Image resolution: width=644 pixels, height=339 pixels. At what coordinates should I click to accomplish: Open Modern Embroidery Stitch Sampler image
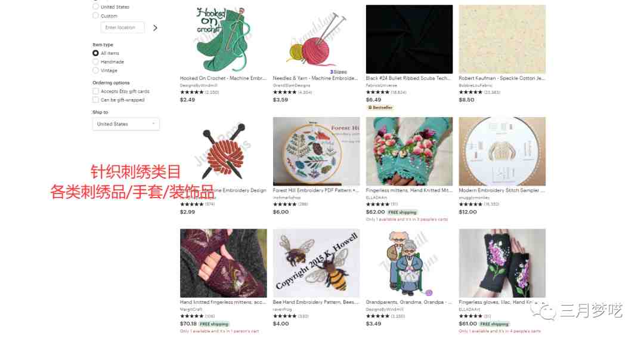pos(502,151)
